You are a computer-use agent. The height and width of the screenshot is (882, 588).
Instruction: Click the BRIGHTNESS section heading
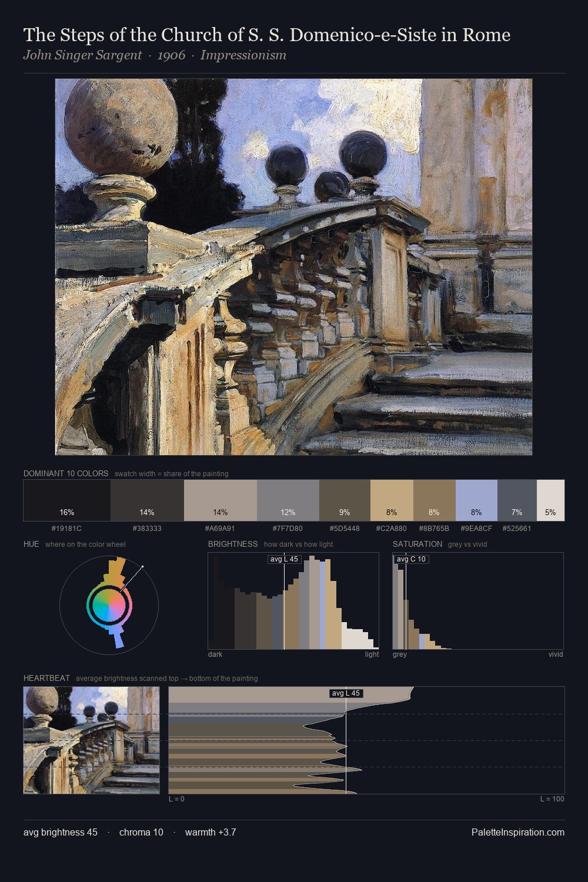tap(233, 544)
